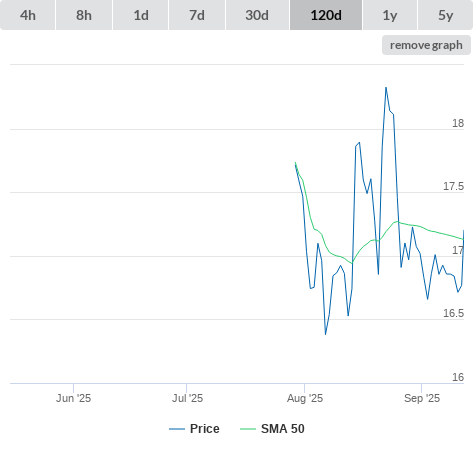Click the highest price peak above 18
The width and height of the screenshot is (474, 455).
coord(386,88)
